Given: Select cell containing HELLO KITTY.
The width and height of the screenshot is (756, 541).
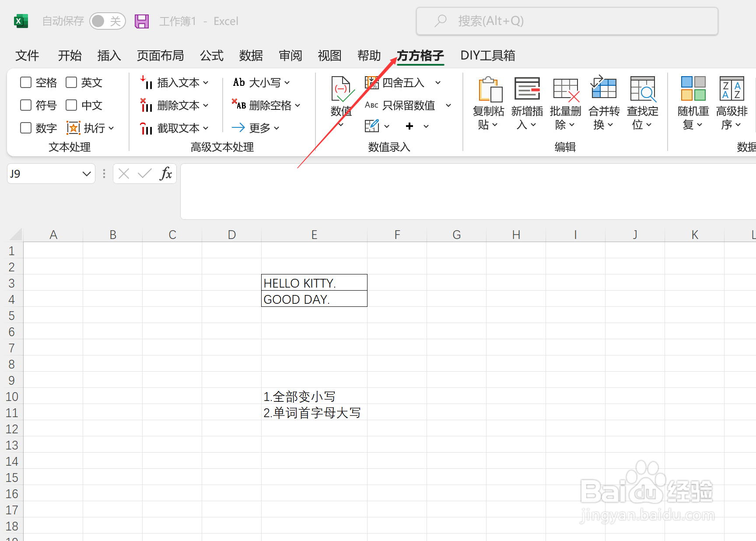Looking at the screenshot, I should 314,283.
